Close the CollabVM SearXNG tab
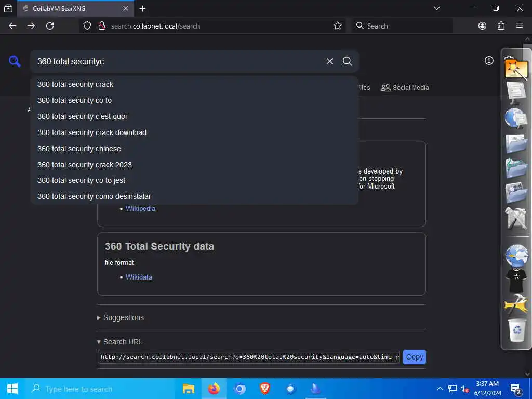The image size is (532, 399). point(126,8)
